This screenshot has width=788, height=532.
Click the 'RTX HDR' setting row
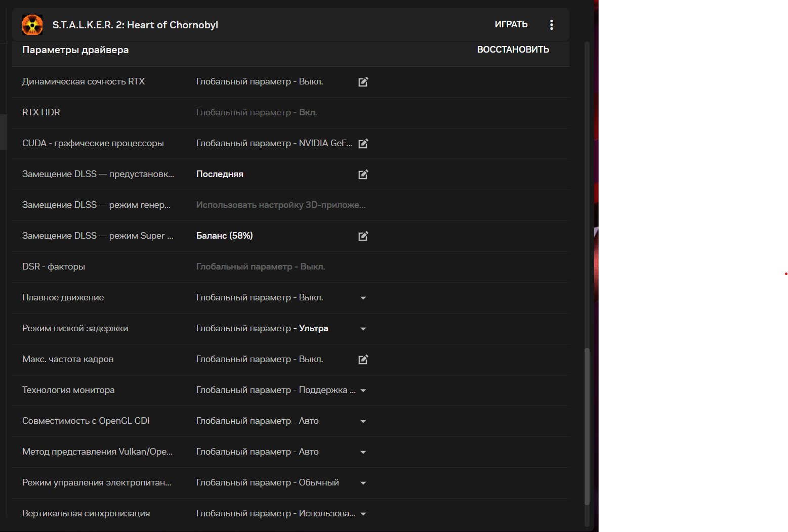41,112
